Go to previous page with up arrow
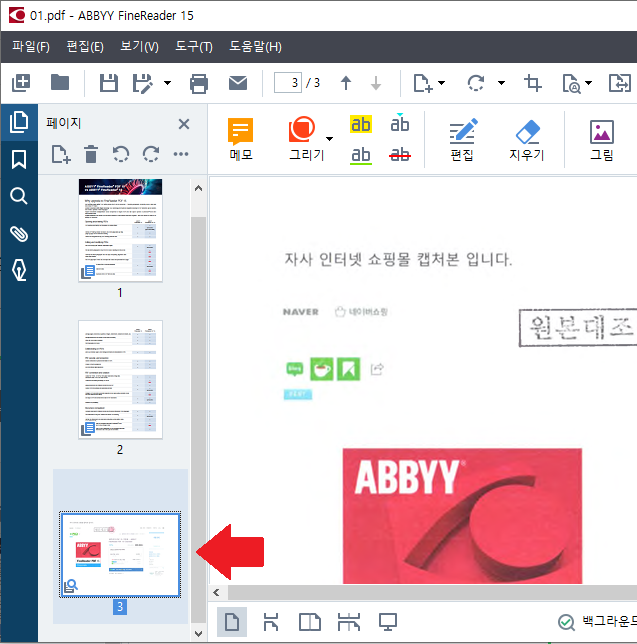This screenshot has height=644, width=637. (346, 83)
